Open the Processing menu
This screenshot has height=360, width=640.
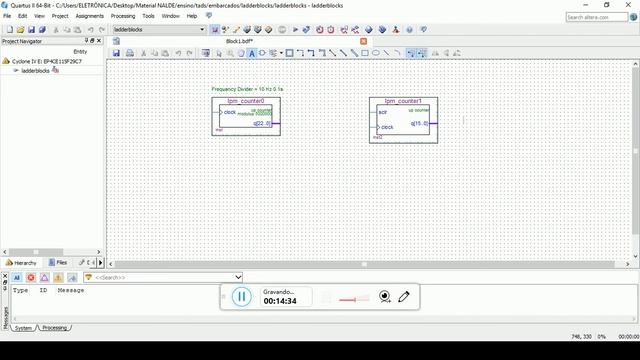(122, 16)
